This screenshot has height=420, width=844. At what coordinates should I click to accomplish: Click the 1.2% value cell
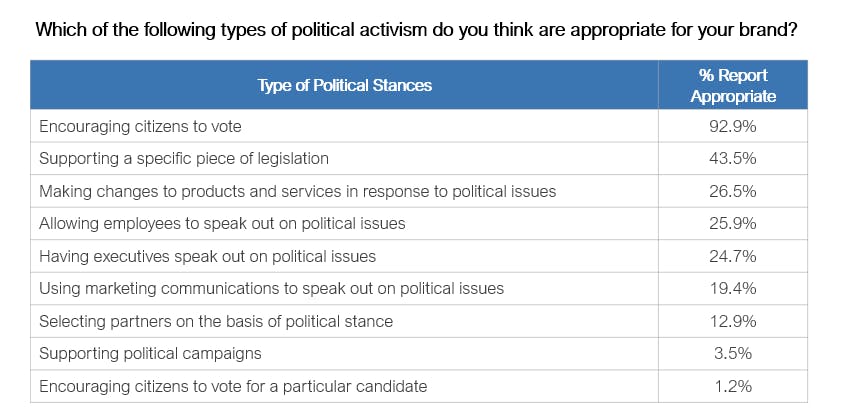pyautogui.click(x=733, y=386)
